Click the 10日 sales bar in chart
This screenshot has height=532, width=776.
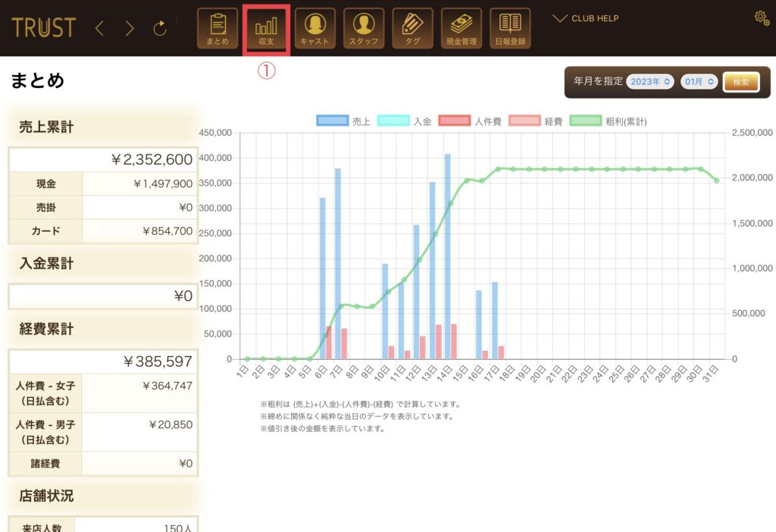tap(385, 311)
